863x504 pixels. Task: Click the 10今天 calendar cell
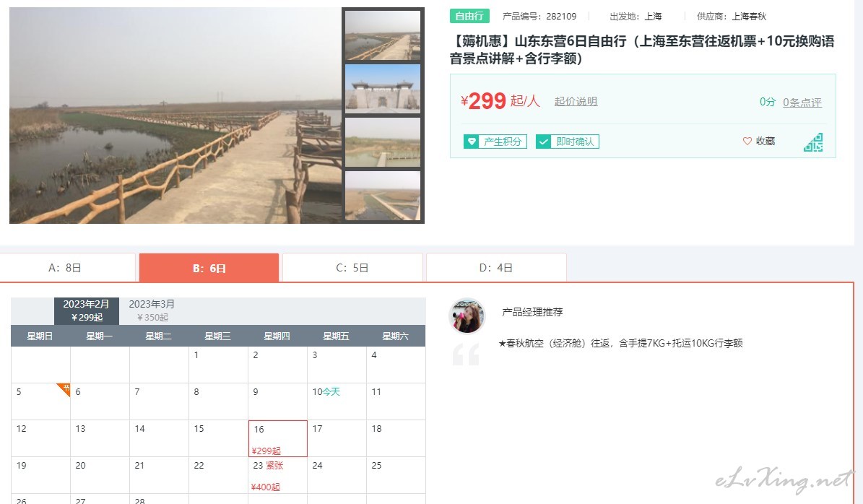(x=337, y=401)
